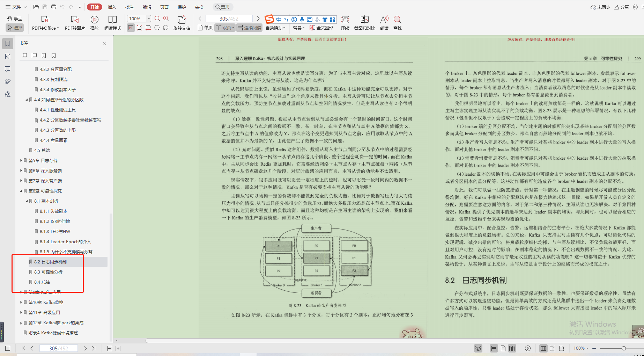Go to next page arrow in ribbon
The image size is (644, 356).
(x=258, y=19)
